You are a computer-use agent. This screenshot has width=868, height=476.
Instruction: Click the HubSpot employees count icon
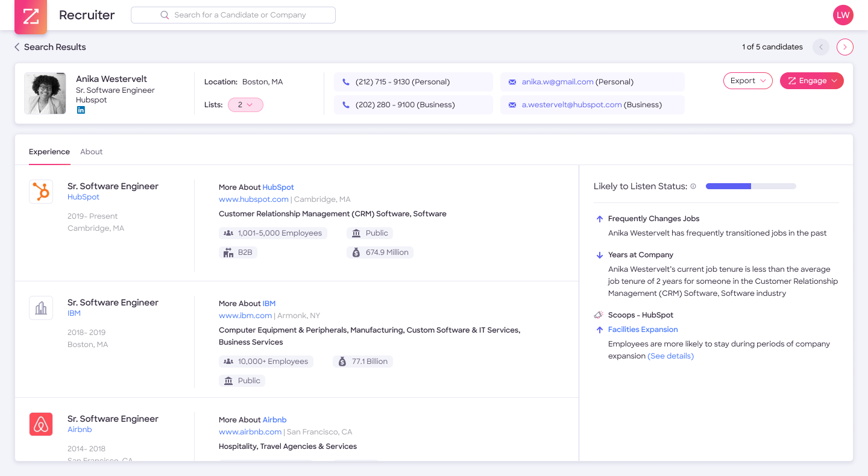click(228, 233)
